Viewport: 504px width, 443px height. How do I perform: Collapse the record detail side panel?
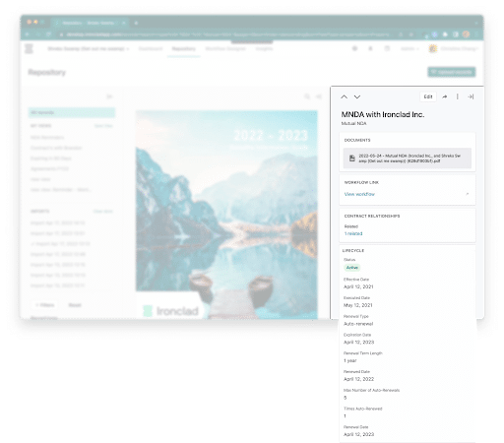coord(471,96)
